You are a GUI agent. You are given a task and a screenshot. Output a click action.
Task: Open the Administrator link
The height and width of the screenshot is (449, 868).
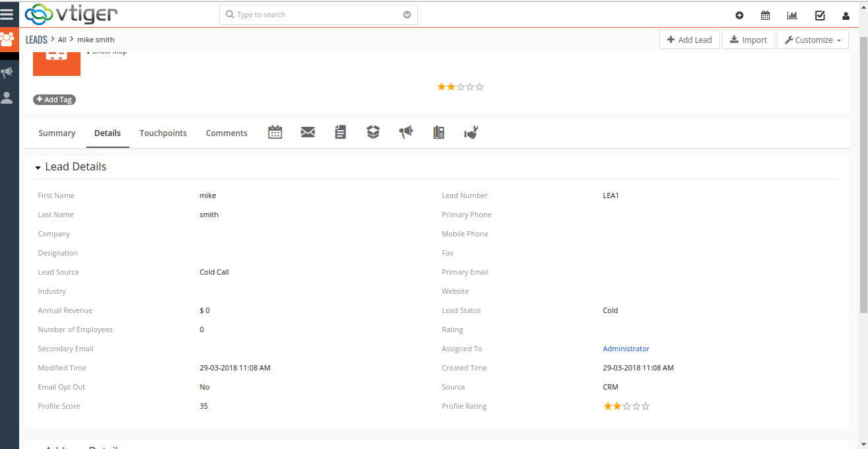(x=626, y=349)
